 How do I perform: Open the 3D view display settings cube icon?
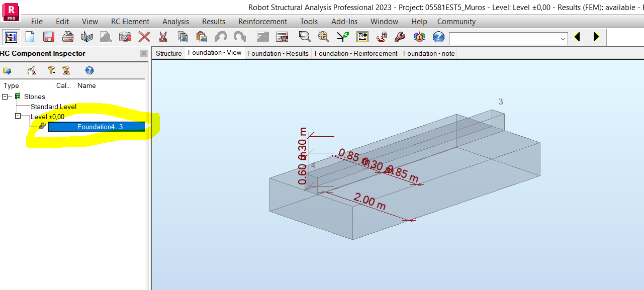(419, 37)
